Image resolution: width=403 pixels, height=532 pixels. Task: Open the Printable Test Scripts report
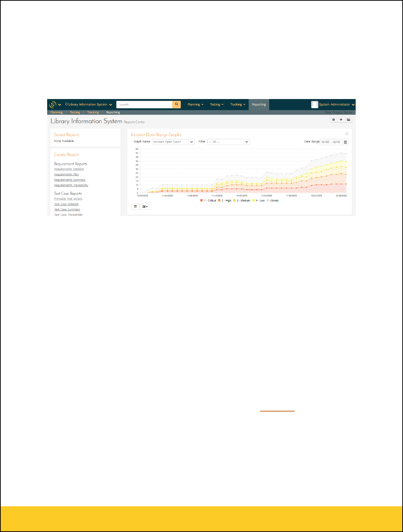(68, 199)
